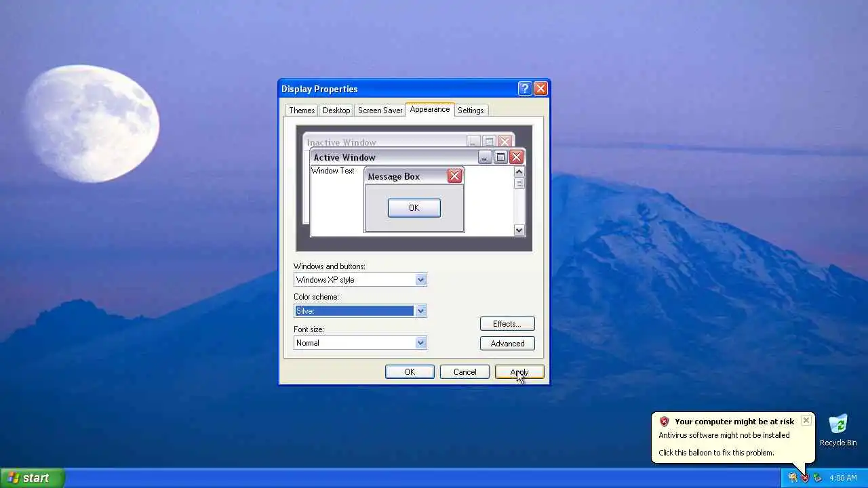Click the Safely Remove Hardware tray icon

(x=817, y=478)
